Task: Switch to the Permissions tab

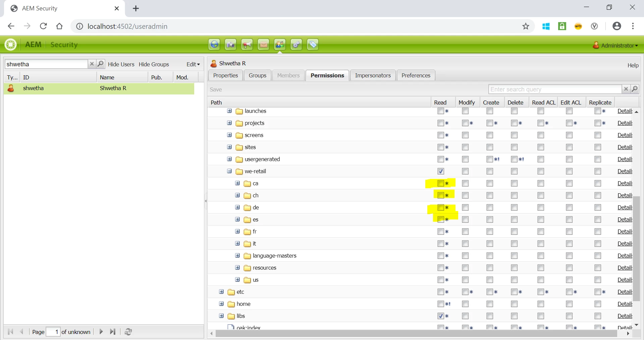Action: [327, 75]
